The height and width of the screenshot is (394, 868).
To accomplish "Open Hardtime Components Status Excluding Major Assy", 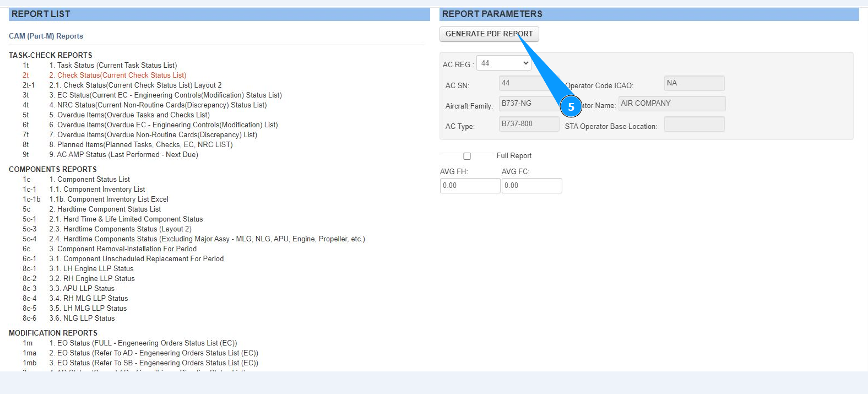I will click(x=207, y=239).
